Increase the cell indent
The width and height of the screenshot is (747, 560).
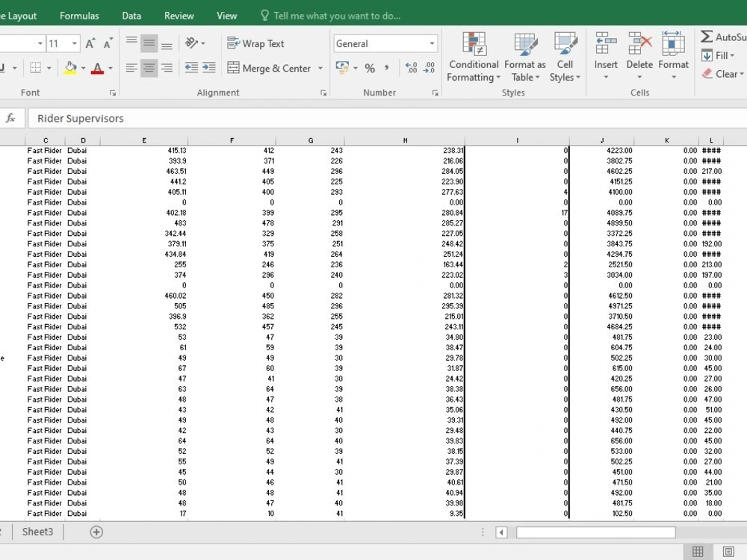coord(208,68)
